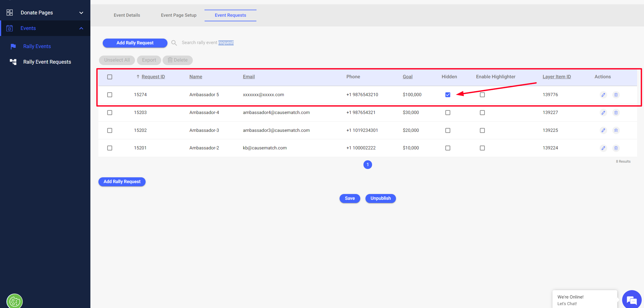Click the We're Online chat message
Image resolution: width=644 pixels, height=308 pixels.
click(585, 300)
